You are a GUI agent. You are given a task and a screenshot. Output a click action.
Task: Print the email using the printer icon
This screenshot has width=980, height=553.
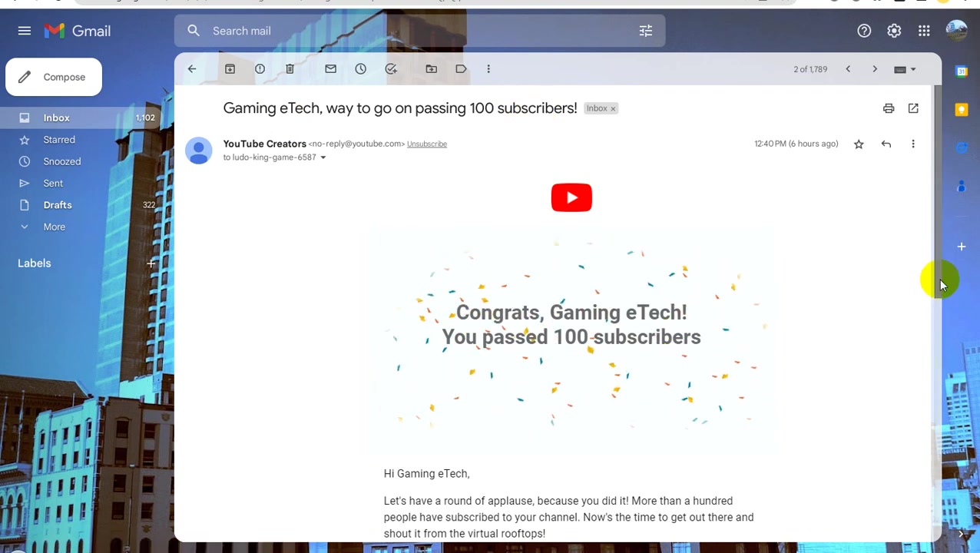(889, 108)
